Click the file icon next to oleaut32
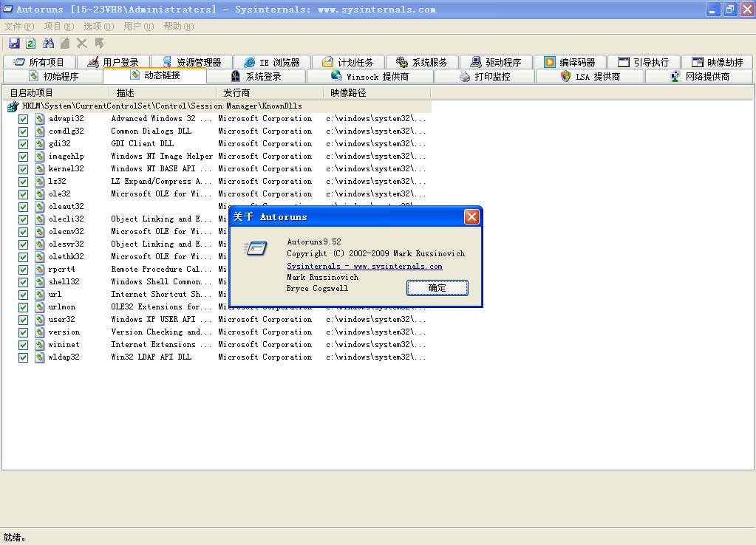 click(x=39, y=206)
